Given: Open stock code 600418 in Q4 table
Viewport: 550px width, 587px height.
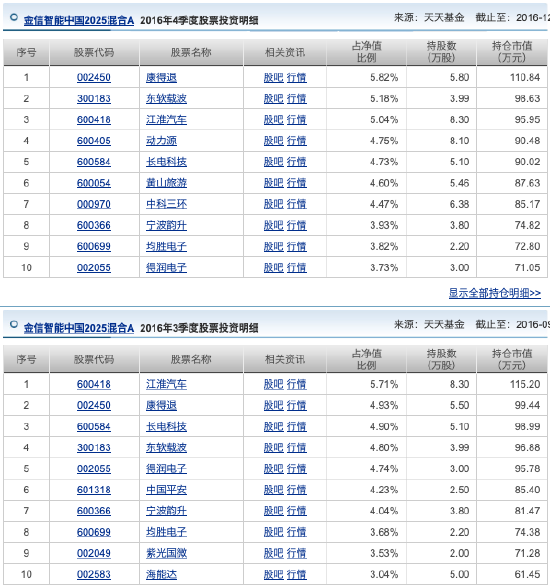Looking at the screenshot, I should tap(94, 120).
